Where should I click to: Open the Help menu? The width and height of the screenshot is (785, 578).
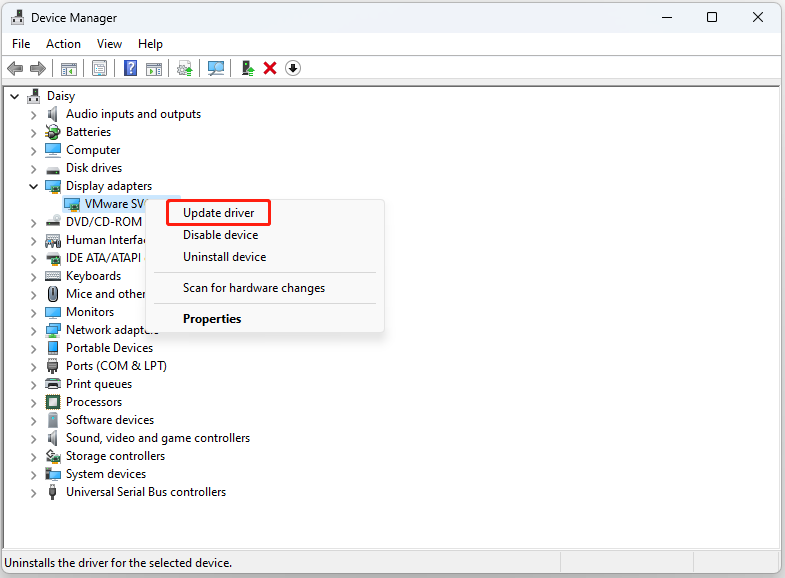click(150, 44)
